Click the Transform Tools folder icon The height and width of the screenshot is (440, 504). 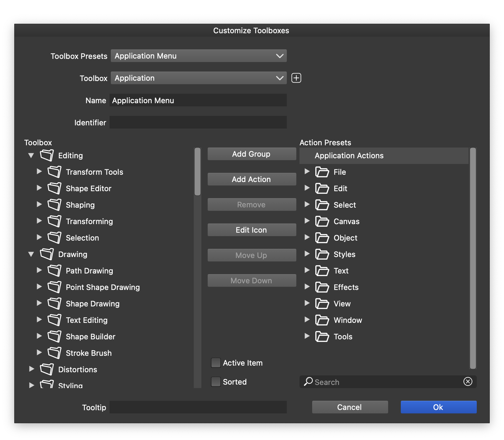[x=54, y=172]
